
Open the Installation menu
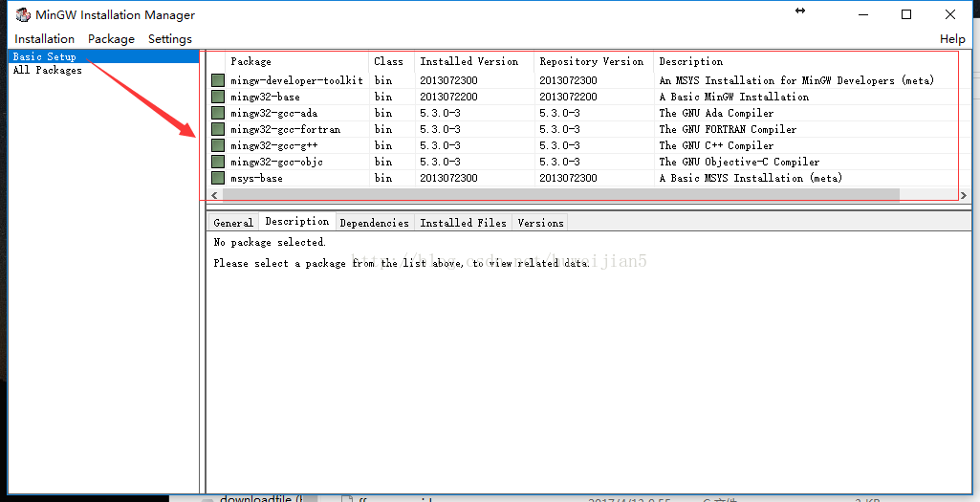click(44, 39)
